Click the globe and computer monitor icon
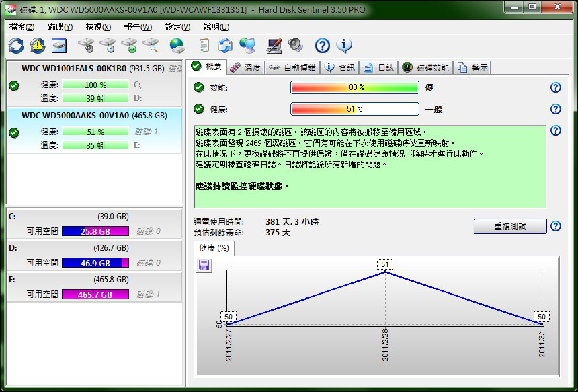This screenshot has height=392, width=578. (x=247, y=46)
